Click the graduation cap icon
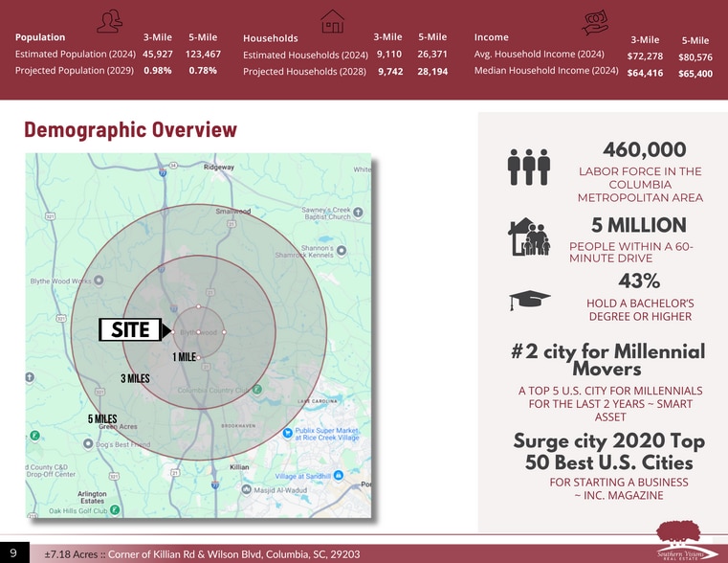This screenshot has width=728, height=563. pyautogui.click(x=529, y=301)
